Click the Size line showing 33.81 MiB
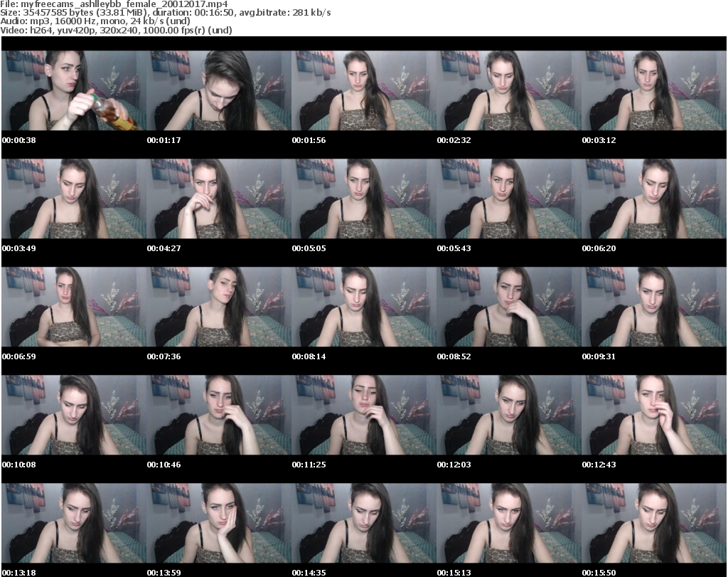Viewport: 728px width, 577px height. point(165,13)
